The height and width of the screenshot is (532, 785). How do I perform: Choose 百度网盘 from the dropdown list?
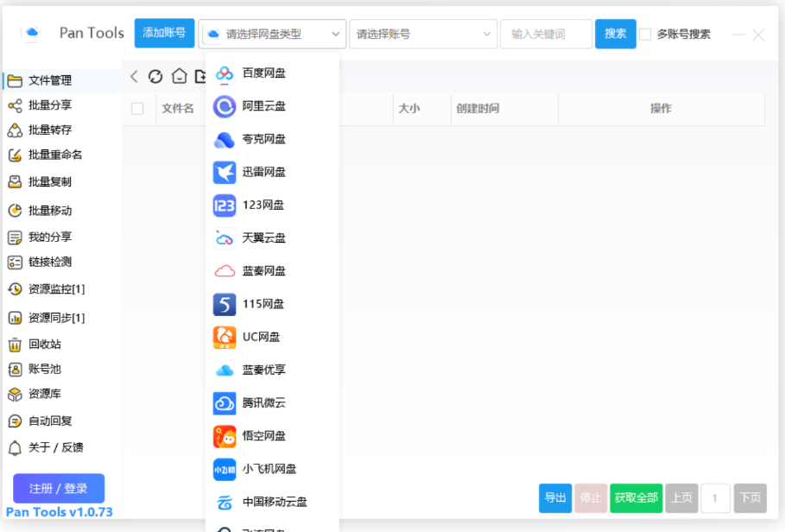(x=272, y=73)
